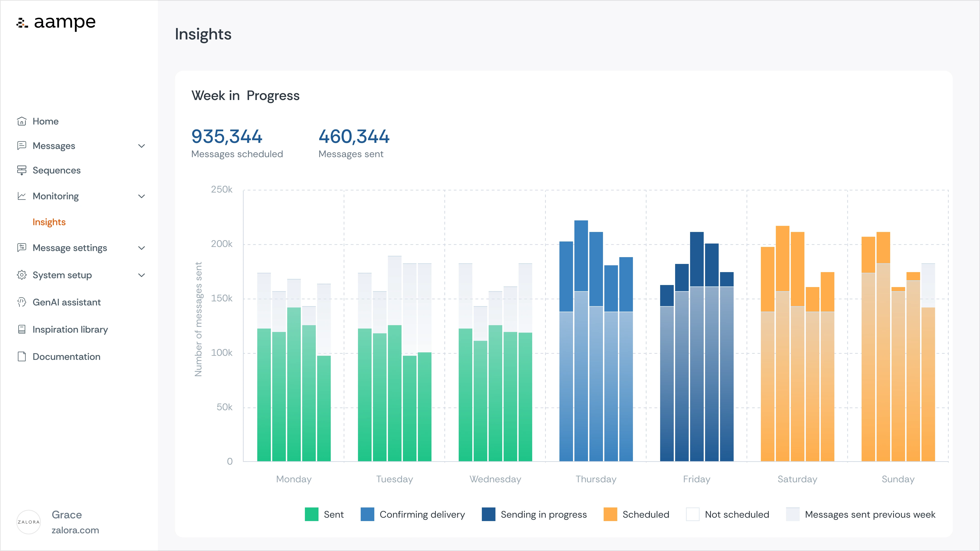This screenshot has width=980, height=551.
Task: Click the System setup gear icon
Action: point(22,275)
